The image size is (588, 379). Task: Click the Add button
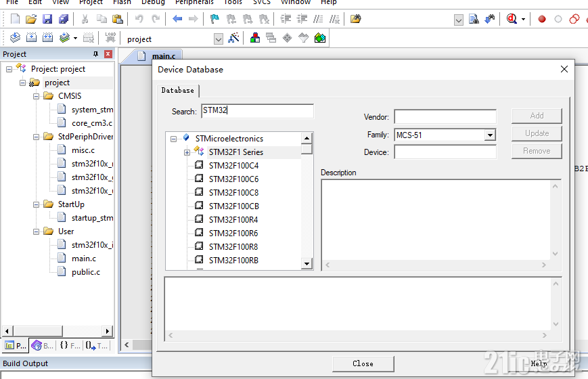pos(537,116)
